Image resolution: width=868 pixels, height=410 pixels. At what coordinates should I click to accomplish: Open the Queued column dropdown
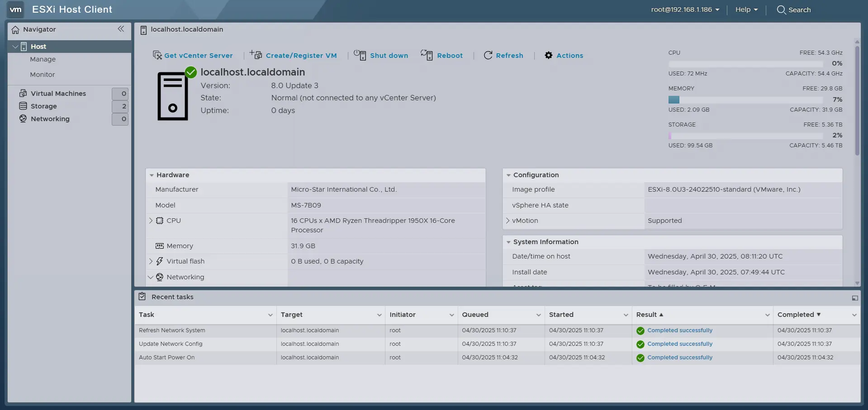point(538,315)
